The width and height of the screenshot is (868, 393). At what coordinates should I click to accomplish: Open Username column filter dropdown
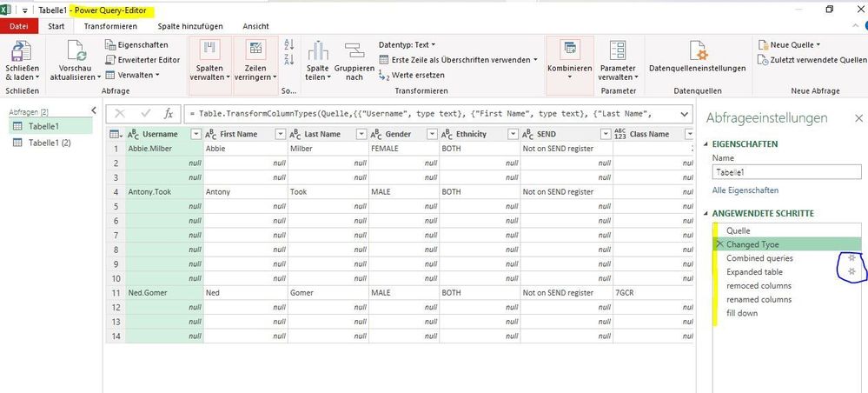point(196,134)
